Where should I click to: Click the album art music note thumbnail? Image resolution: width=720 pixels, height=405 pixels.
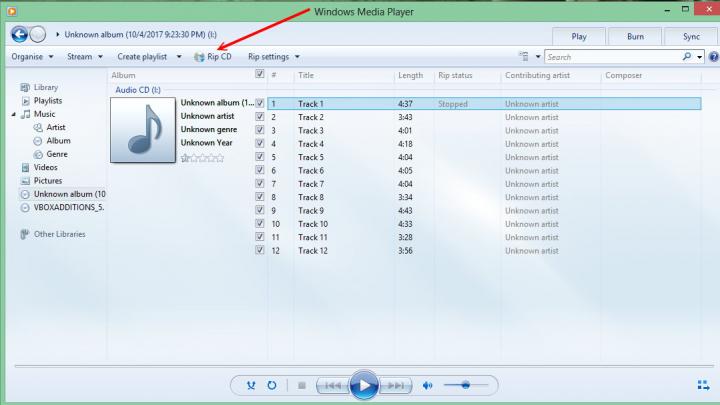(143, 130)
